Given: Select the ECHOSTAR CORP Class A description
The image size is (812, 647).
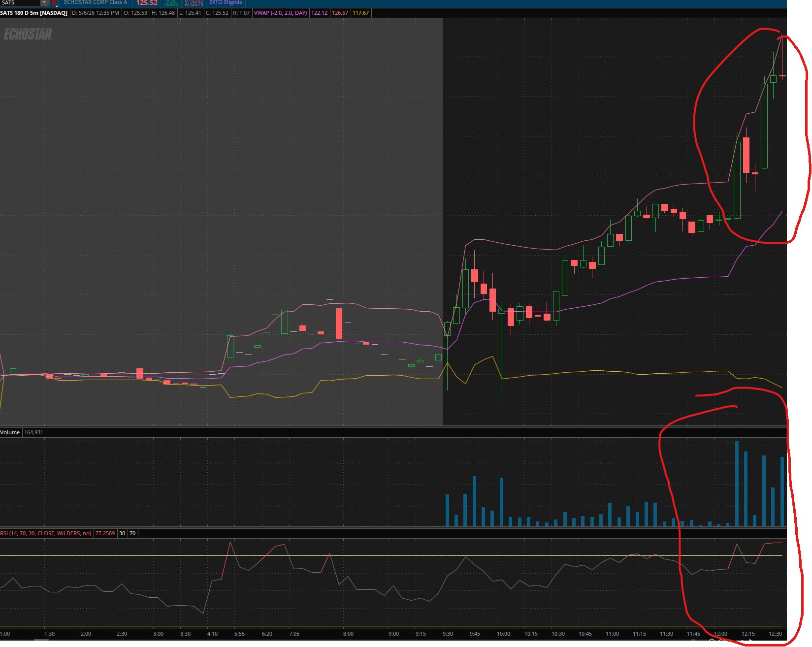Looking at the screenshot, I should (x=96, y=2).
